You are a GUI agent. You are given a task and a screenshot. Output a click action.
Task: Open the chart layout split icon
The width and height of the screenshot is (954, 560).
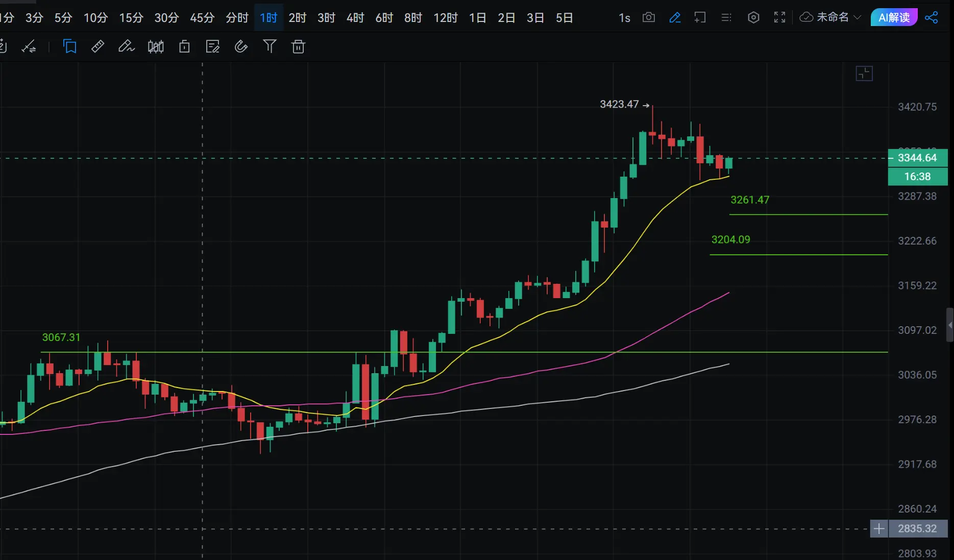[700, 17]
